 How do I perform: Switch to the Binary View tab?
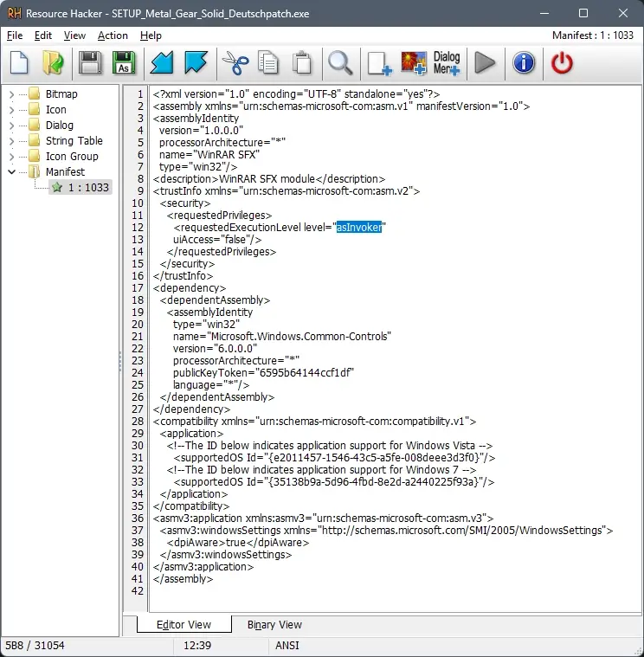tap(274, 625)
